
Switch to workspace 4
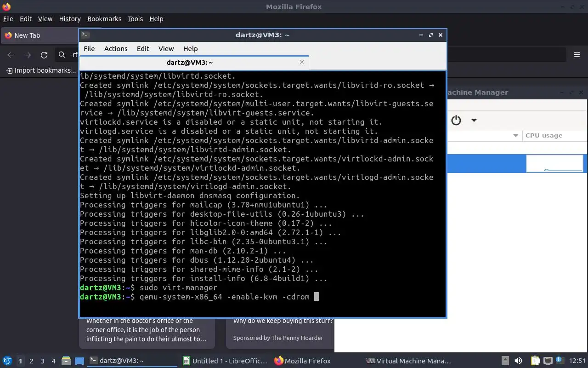pos(54,361)
